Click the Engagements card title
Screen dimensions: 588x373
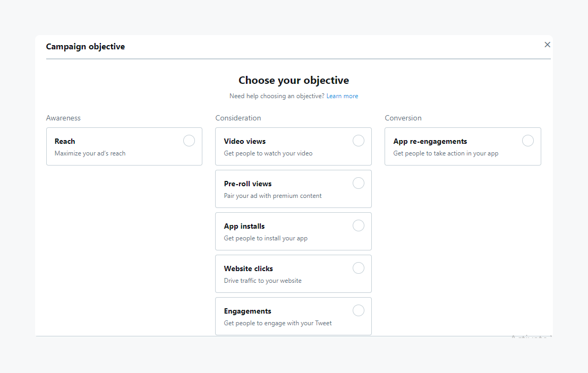coord(248,311)
